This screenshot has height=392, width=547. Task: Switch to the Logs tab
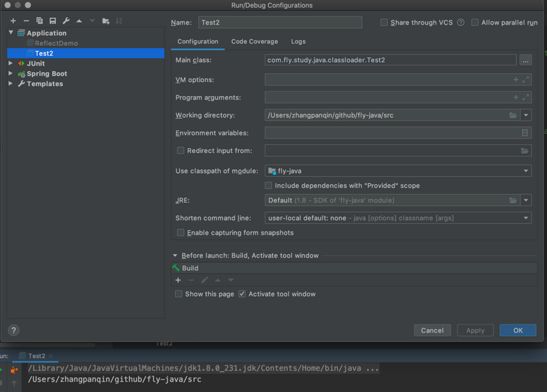[x=298, y=42]
